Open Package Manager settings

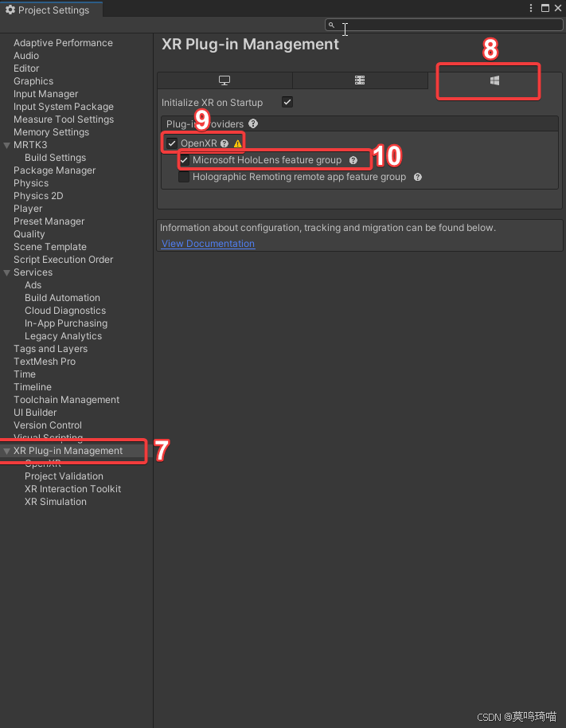click(x=55, y=170)
